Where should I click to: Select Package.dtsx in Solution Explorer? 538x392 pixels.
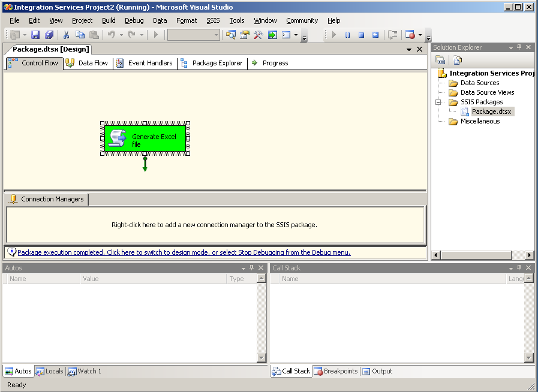coord(491,111)
